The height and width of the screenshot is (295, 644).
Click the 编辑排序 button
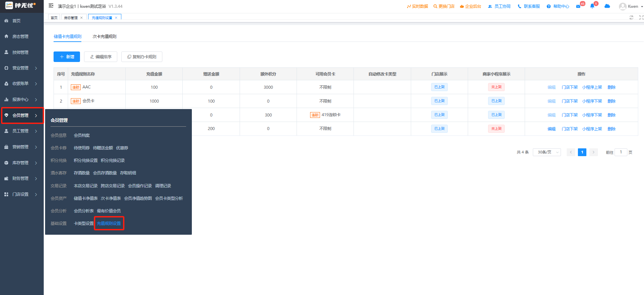tap(101, 57)
